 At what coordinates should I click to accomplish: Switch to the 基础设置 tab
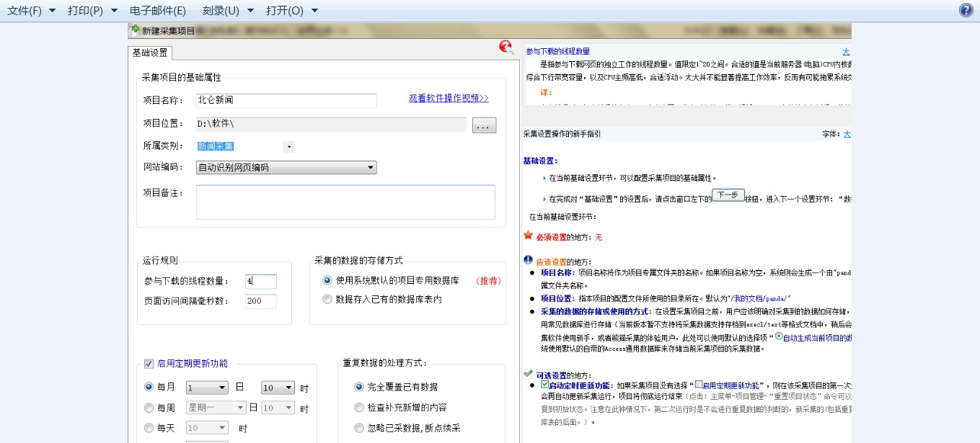tap(150, 53)
